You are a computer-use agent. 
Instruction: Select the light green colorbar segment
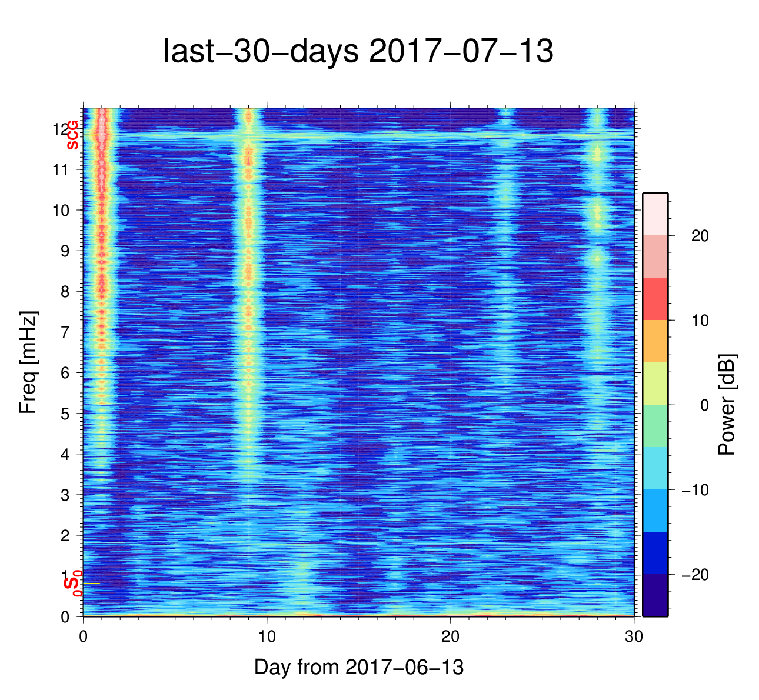(x=655, y=426)
